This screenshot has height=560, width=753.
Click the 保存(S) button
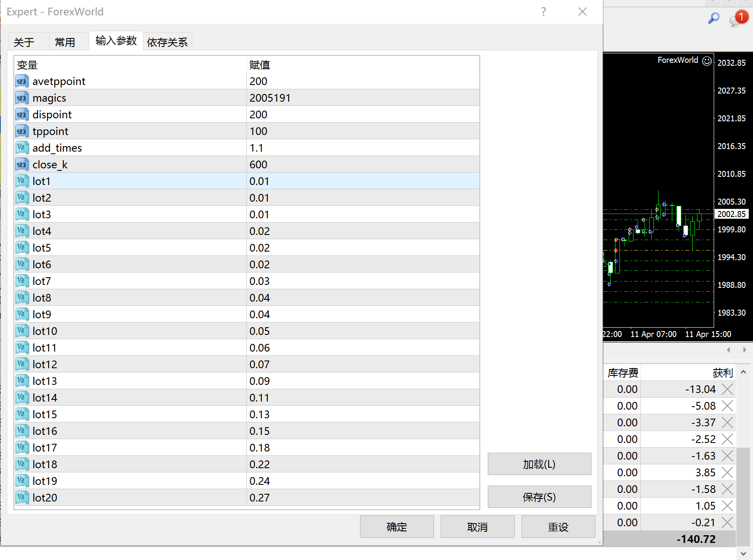click(539, 497)
